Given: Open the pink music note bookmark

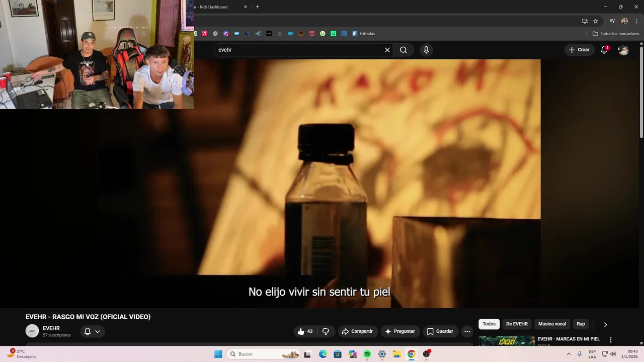Looking at the screenshot, I should (x=205, y=34).
